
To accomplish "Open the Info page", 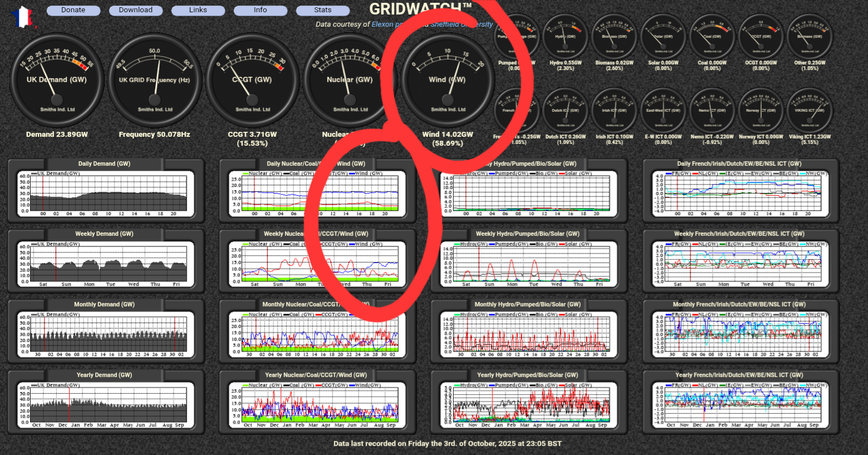I will [x=261, y=10].
